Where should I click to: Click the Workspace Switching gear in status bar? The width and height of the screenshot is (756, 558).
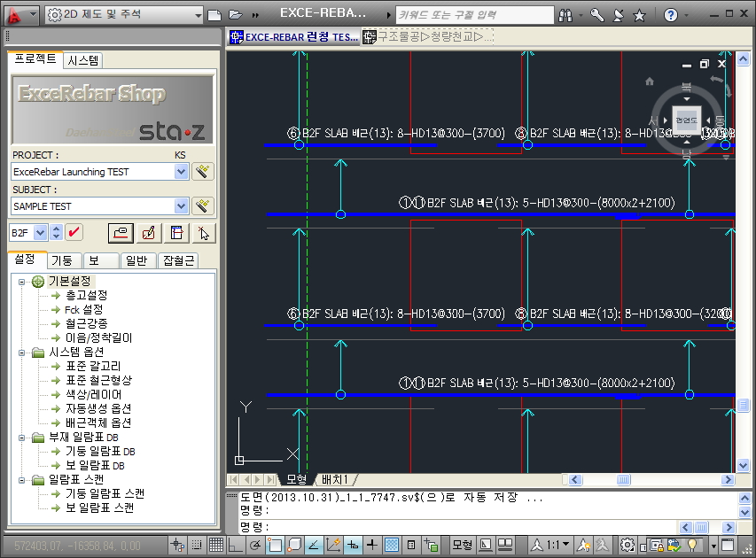point(627,545)
